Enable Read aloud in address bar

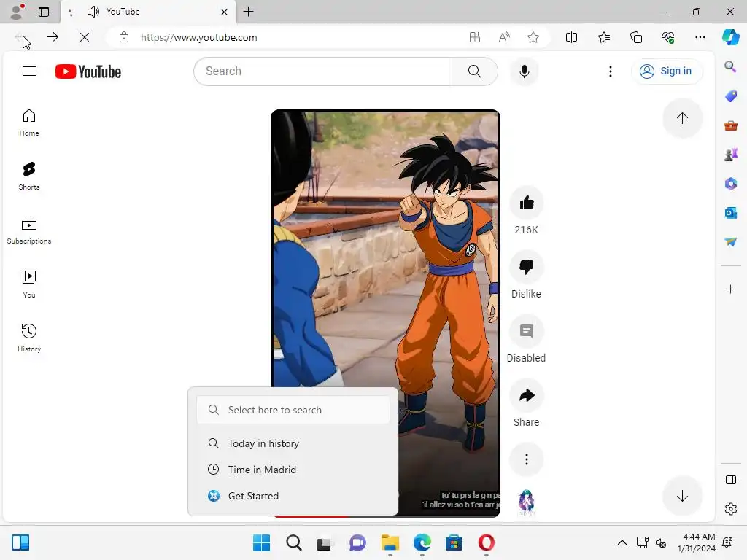click(504, 37)
